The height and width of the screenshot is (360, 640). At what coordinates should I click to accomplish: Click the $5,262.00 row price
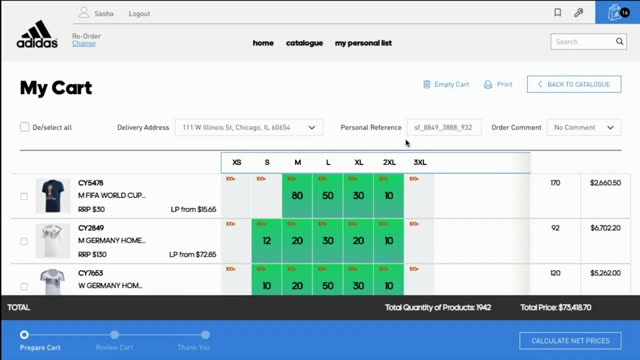(605, 273)
